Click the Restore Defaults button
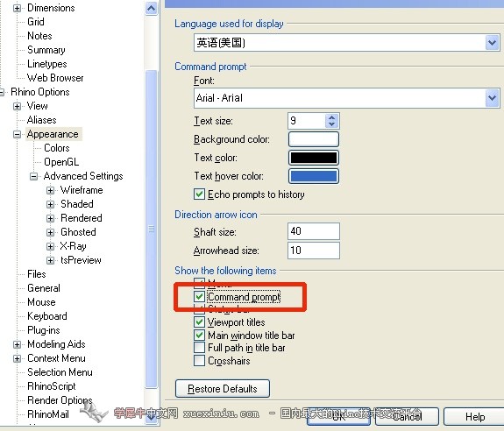Viewport: 504px width, 431px height. (223, 389)
